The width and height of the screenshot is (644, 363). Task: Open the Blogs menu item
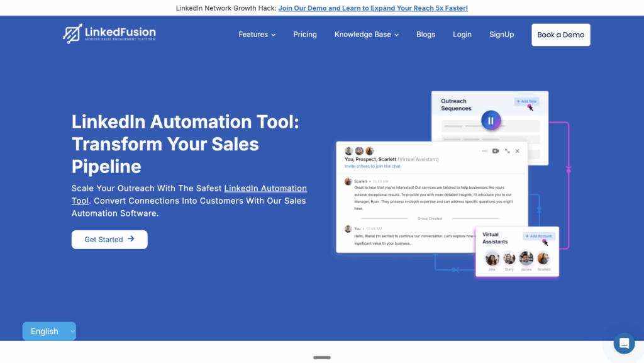pyautogui.click(x=426, y=35)
